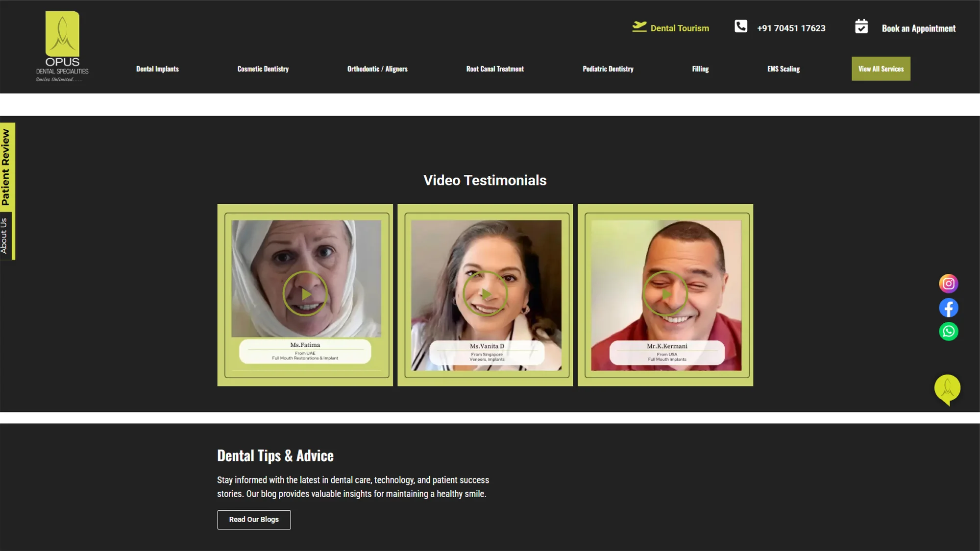This screenshot has width=980, height=551.
Task: Open the Facebook page icon
Action: point(948,308)
